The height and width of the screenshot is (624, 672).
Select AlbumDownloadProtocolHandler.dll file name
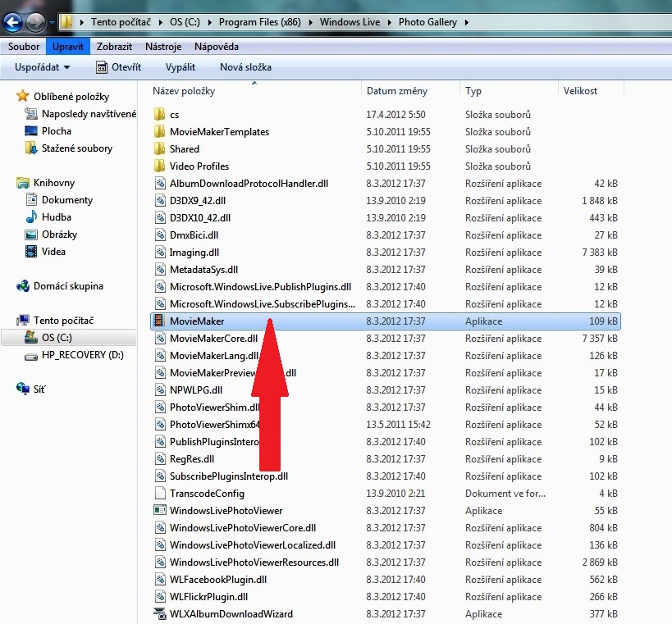pyautogui.click(x=249, y=184)
